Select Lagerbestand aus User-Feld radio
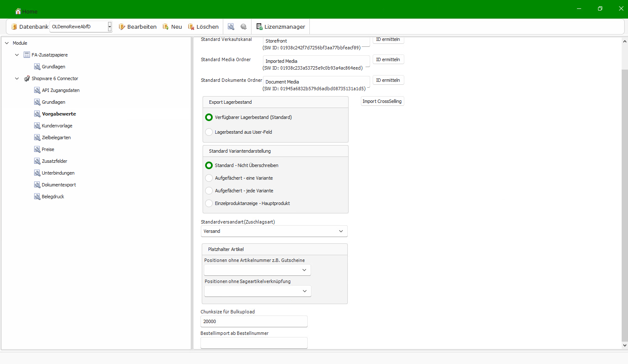This screenshot has height=364, width=628. click(x=209, y=132)
